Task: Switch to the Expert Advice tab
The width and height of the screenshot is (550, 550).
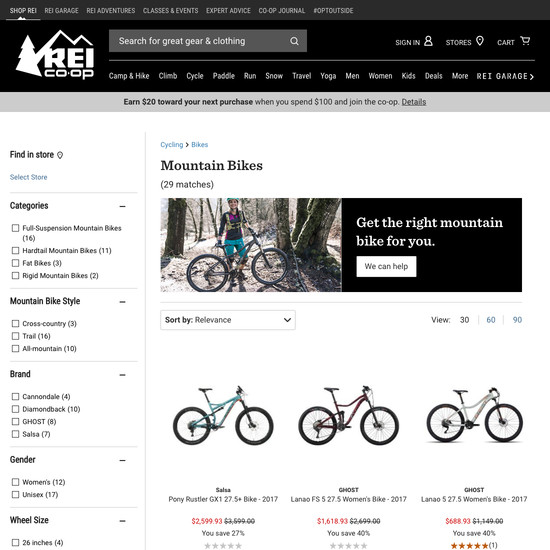Action: [228, 11]
